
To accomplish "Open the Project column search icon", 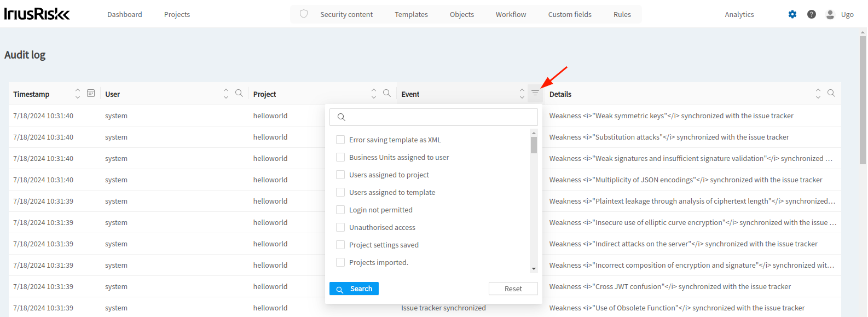I will (387, 94).
